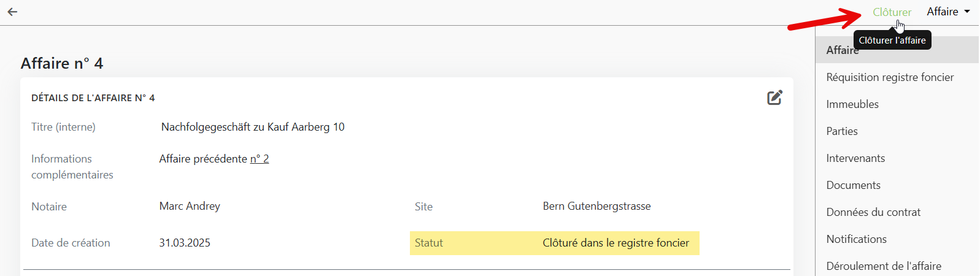Click the title Nachfolgegeschäft zu Kauf Aarberg 10
The image size is (980, 276).
pyautogui.click(x=253, y=127)
